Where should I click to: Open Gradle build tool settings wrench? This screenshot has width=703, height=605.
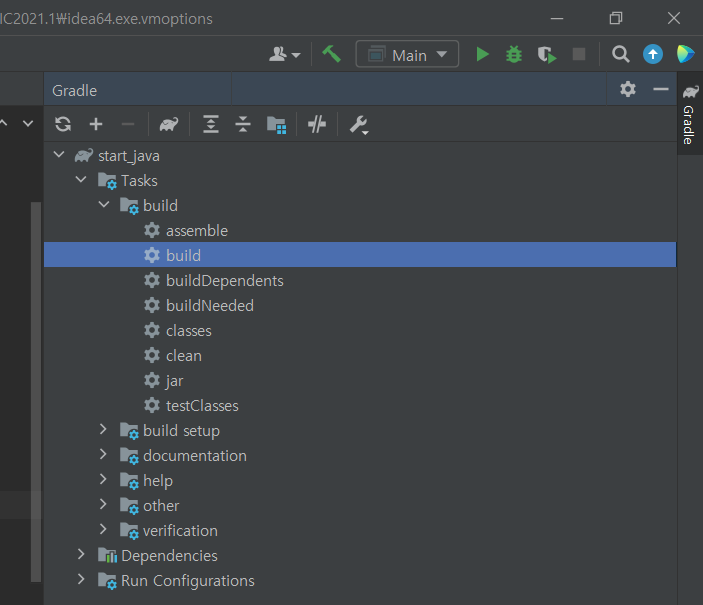pyautogui.click(x=359, y=125)
